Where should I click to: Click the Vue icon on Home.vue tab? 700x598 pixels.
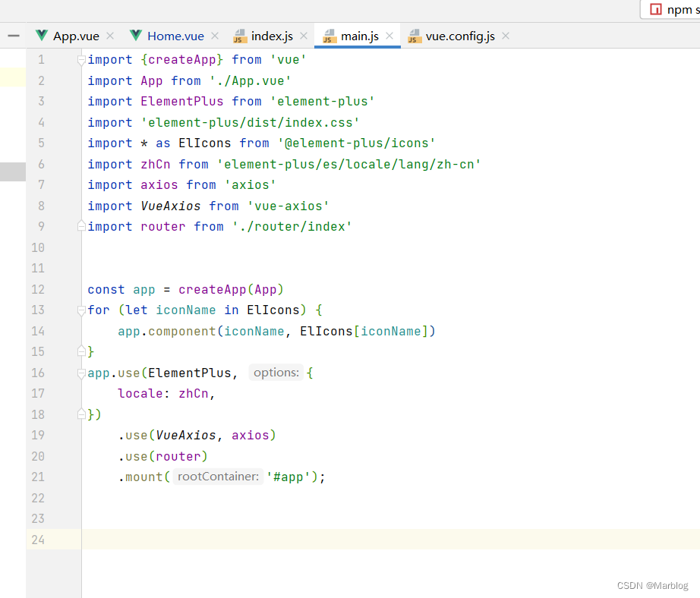(136, 35)
